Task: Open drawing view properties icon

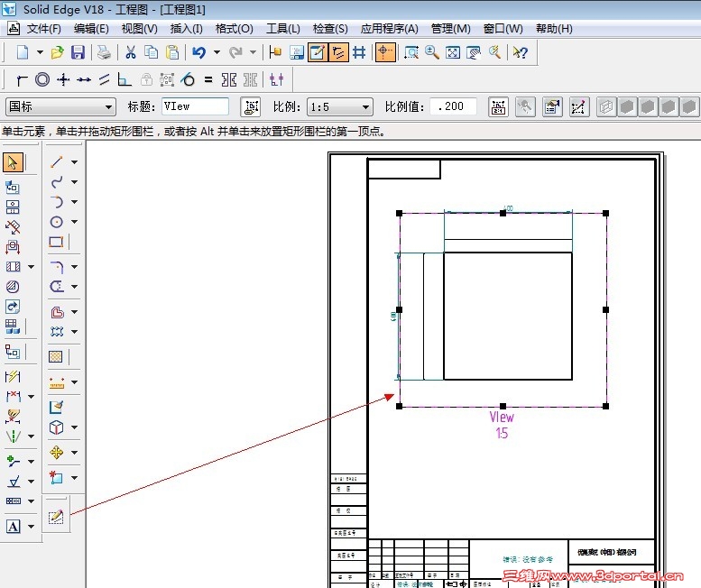Action: pyautogui.click(x=552, y=107)
